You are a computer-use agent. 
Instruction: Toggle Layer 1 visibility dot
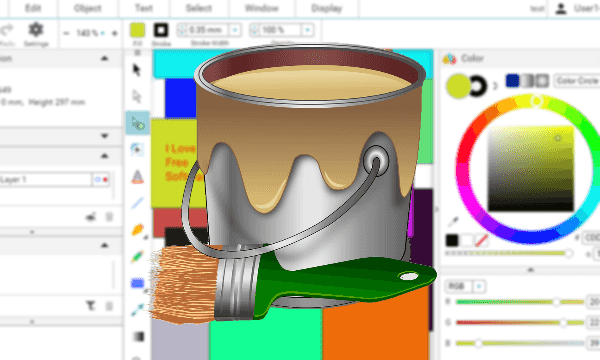click(98, 179)
